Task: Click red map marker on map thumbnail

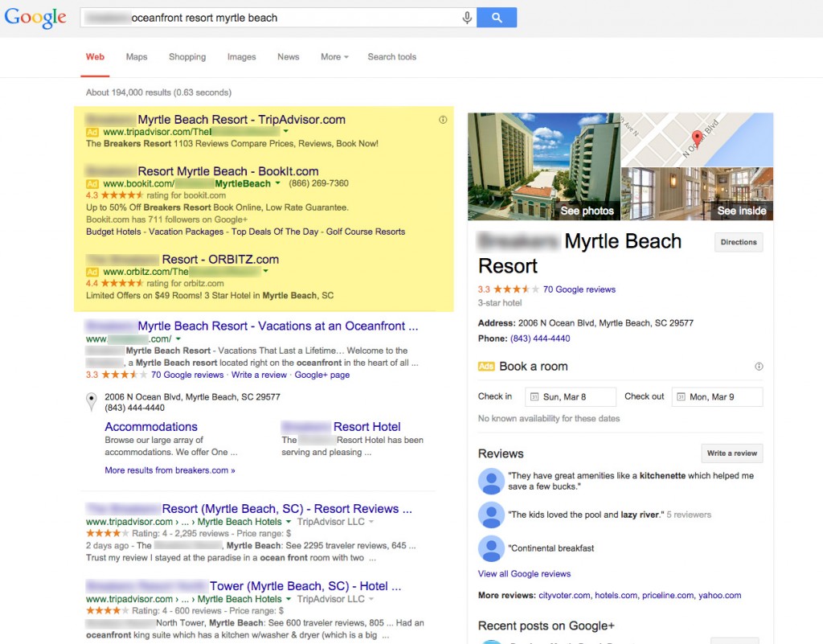Action: 697,138
